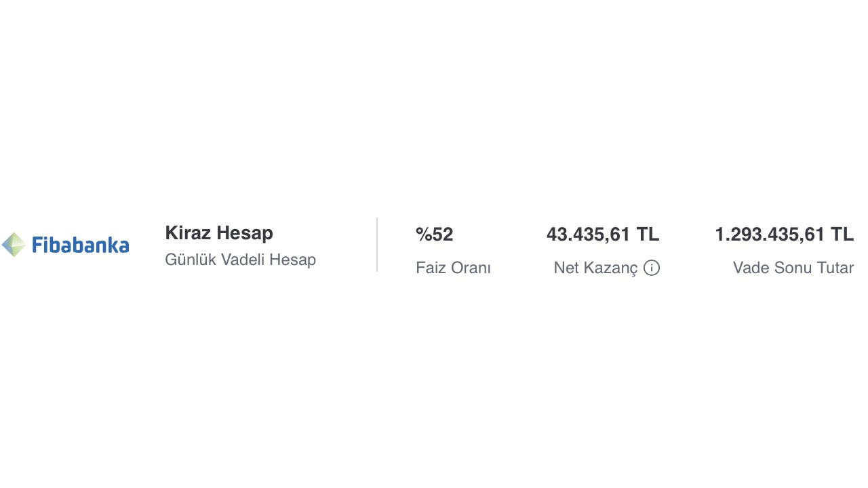Click the 43.435,61 TL net gain amount
868x488 pixels.
[x=603, y=235]
